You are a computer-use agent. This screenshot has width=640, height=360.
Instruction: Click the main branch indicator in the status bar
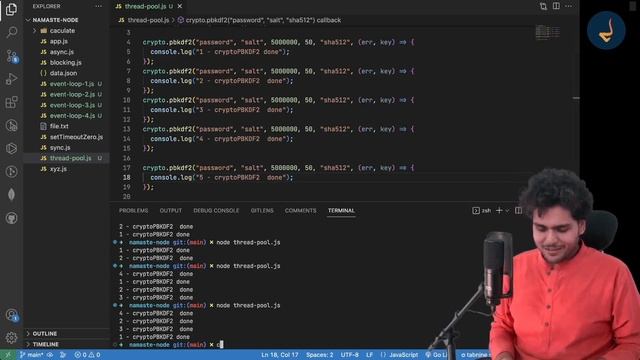click(32, 355)
